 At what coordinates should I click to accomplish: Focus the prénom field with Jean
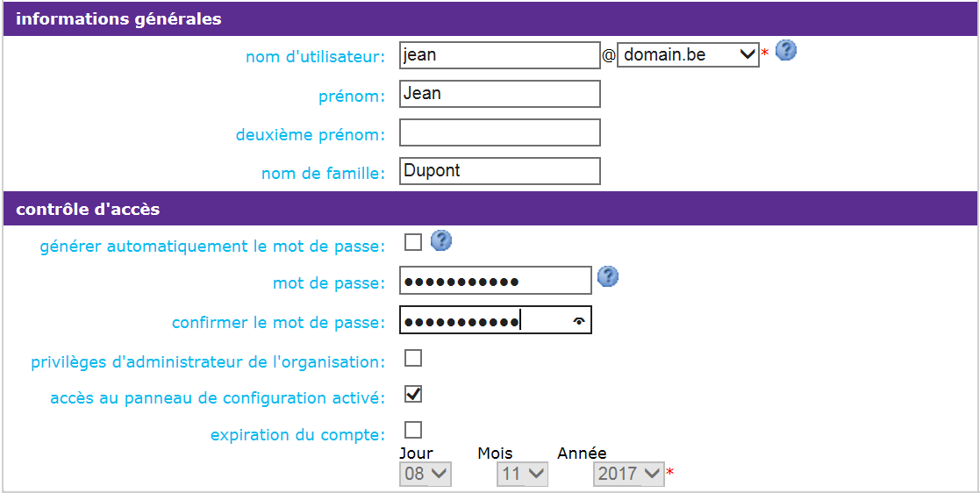499,94
